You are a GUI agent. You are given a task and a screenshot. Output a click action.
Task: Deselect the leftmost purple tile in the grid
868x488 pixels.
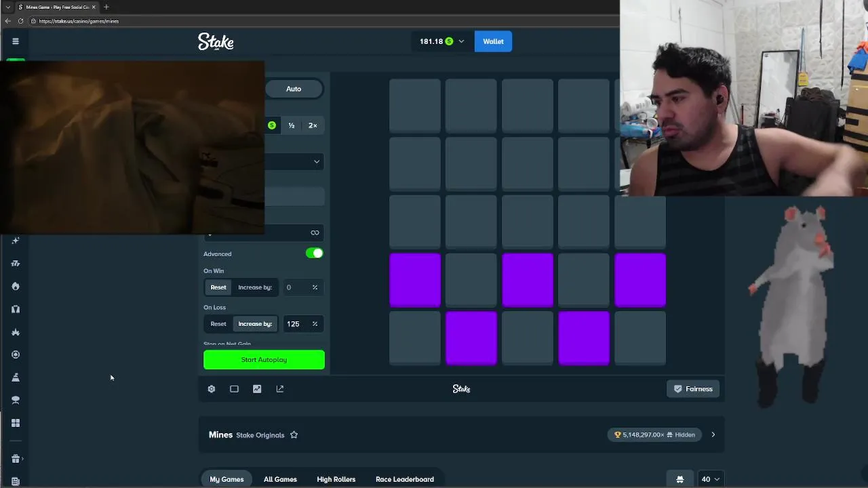pos(415,280)
